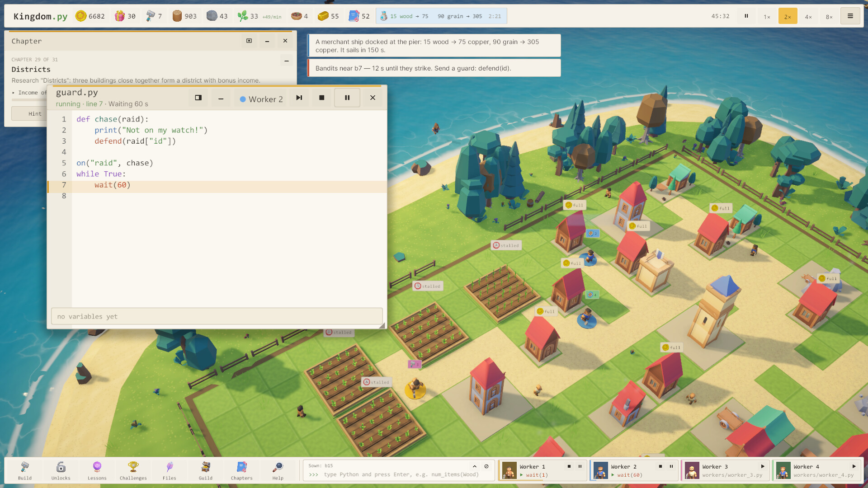
Task: Pop out the Chapter window
Action: point(249,41)
